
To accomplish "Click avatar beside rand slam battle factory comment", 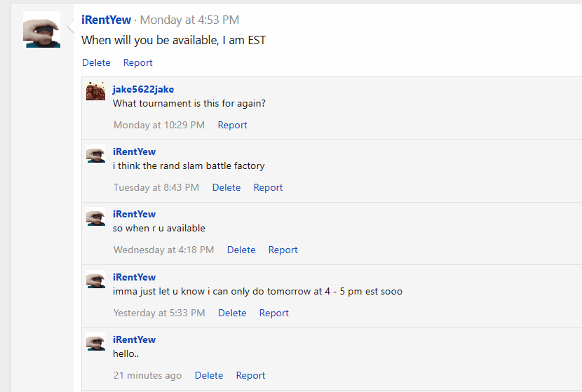I will [x=96, y=154].
